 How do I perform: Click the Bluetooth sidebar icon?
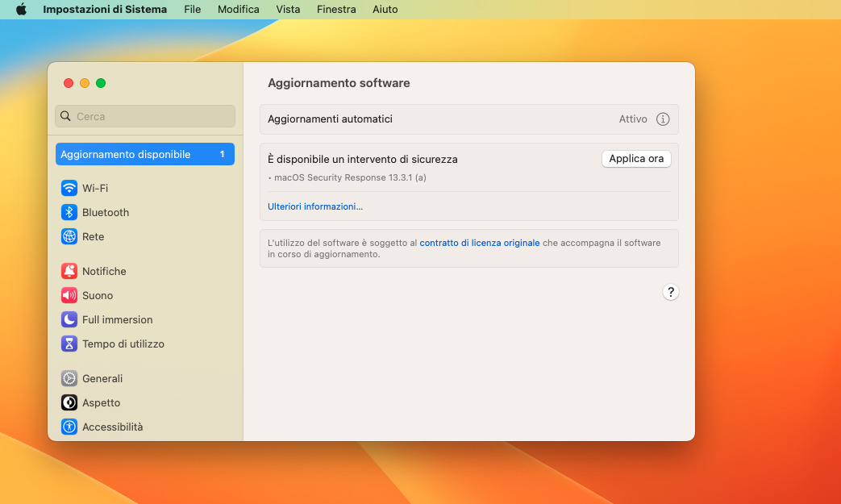(69, 212)
